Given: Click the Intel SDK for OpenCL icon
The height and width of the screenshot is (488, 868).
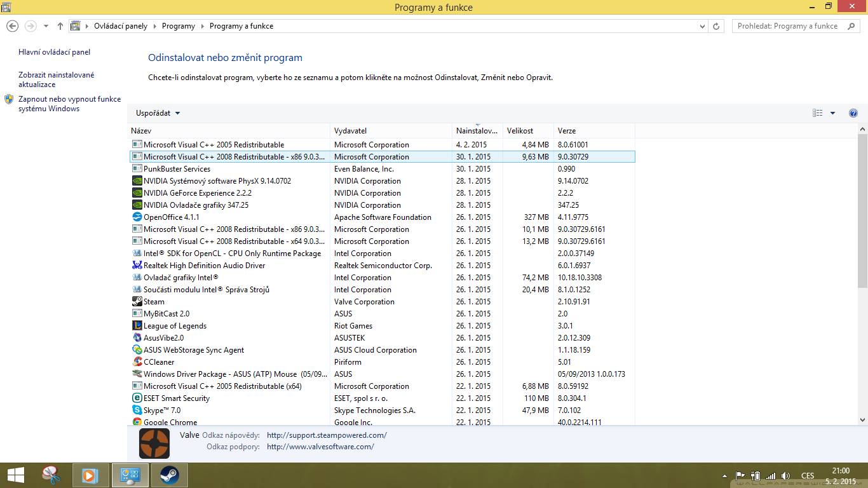Looking at the screenshot, I should (x=137, y=253).
